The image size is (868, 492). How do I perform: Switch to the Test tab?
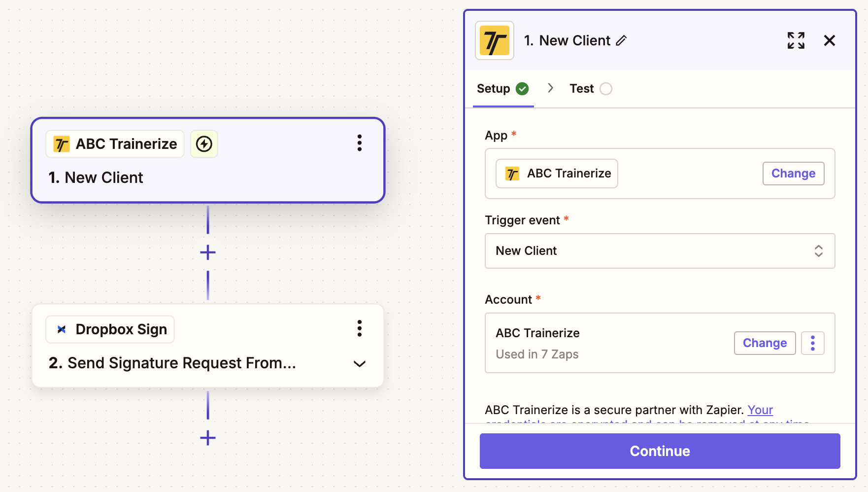coord(591,89)
